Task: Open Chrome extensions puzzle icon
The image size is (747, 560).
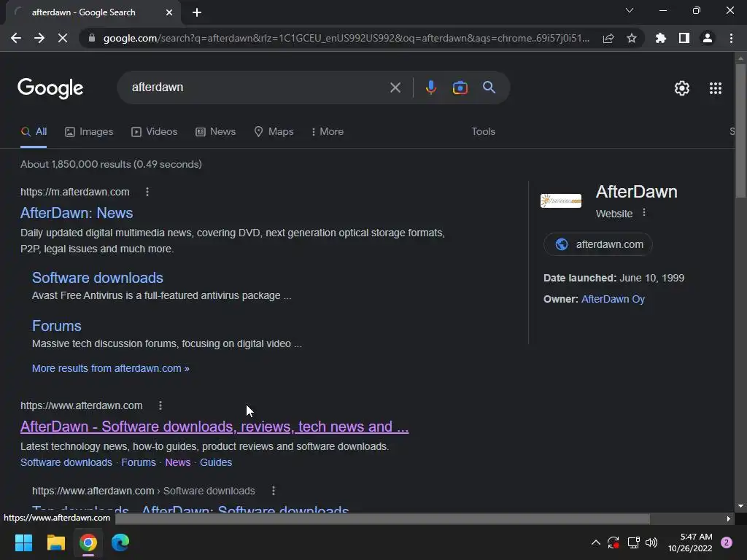Action: click(660, 38)
